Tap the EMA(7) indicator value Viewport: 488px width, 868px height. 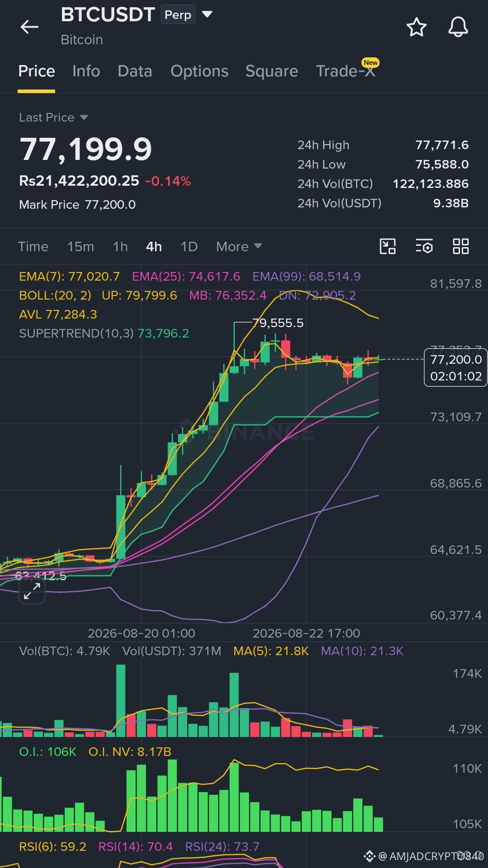pos(69,276)
